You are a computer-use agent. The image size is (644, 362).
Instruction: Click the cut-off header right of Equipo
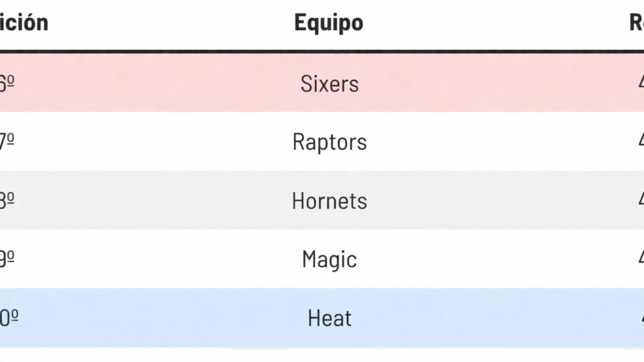click(636, 23)
